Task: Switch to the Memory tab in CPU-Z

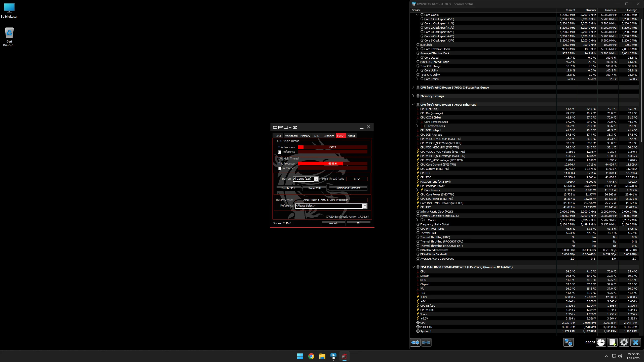Action: (305, 136)
